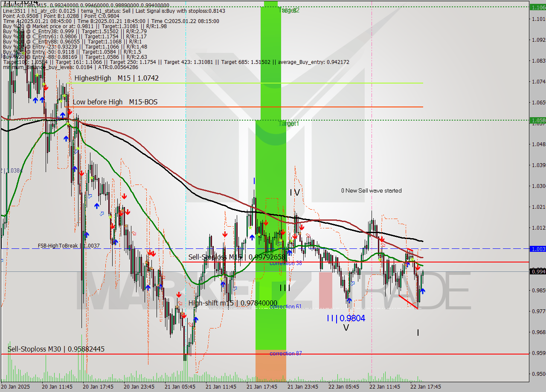The image size is (546, 392).
Task: Click the minimum_distance_buy_levels ATR info line
Action: point(70,67)
